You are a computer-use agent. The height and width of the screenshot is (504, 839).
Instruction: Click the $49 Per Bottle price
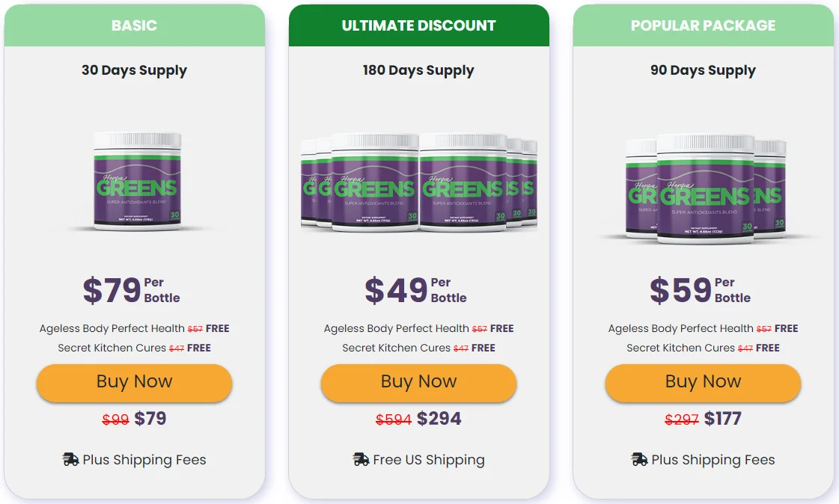[416, 290]
